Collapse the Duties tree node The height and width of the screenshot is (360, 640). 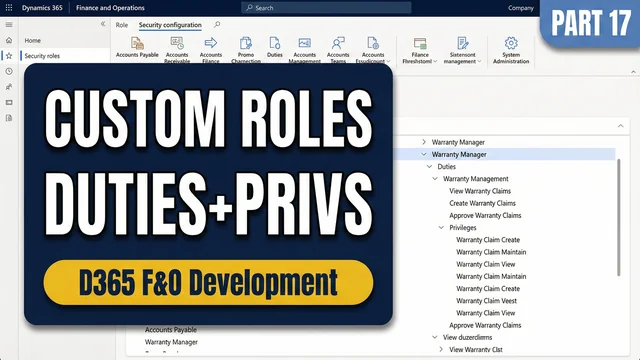(429, 166)
